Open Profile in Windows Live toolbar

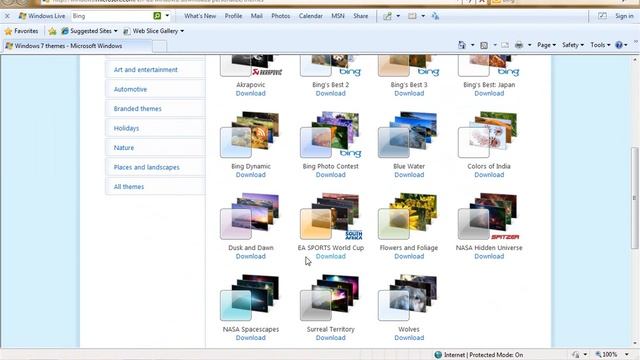tap(233, 16)
